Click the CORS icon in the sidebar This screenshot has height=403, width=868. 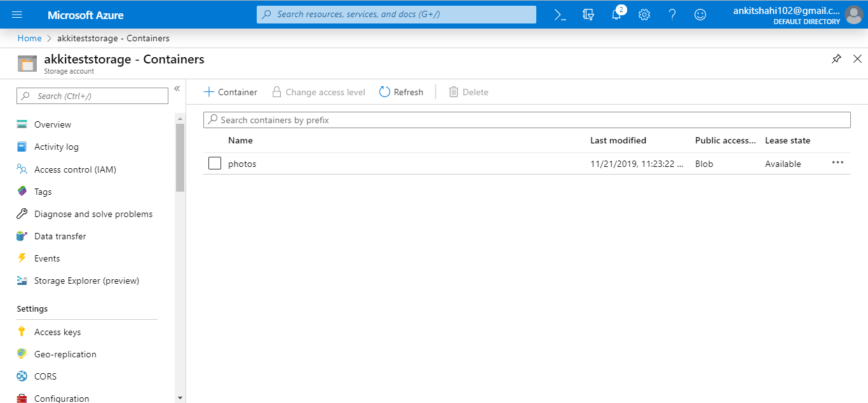click(22, 376)
